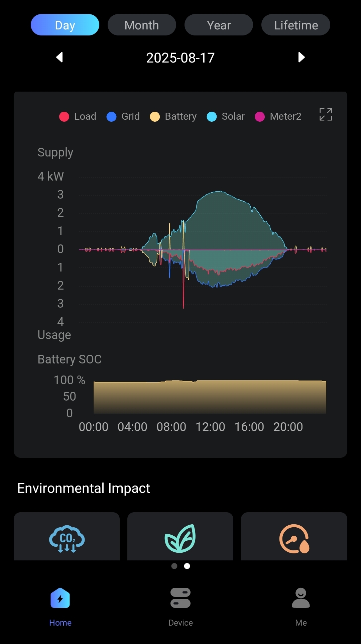Toggle Load series in chart legend

pos(78,116)
